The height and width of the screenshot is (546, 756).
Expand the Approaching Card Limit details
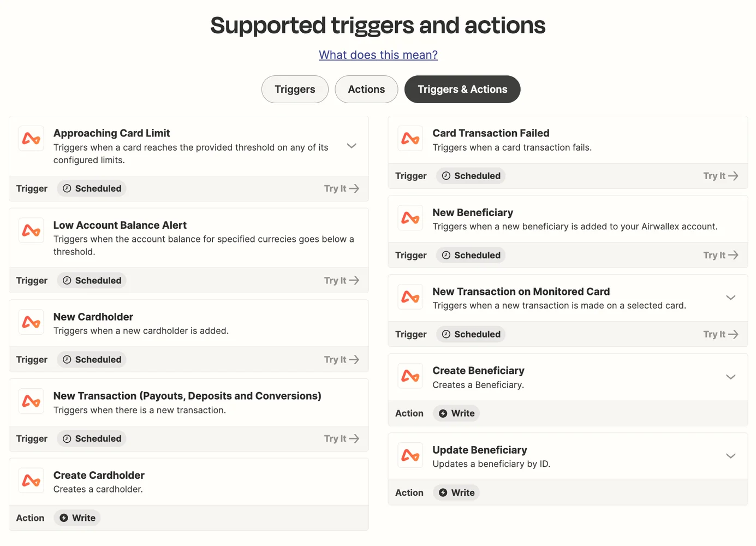coord(352,146)
